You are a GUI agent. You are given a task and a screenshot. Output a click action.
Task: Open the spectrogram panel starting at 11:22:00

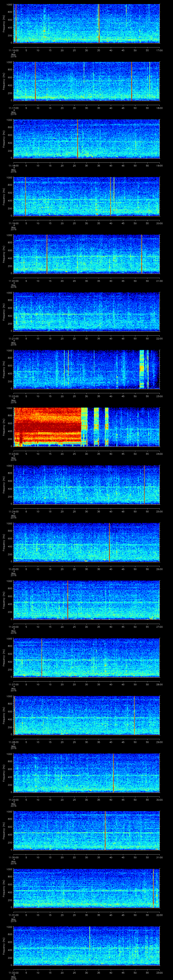87,369
